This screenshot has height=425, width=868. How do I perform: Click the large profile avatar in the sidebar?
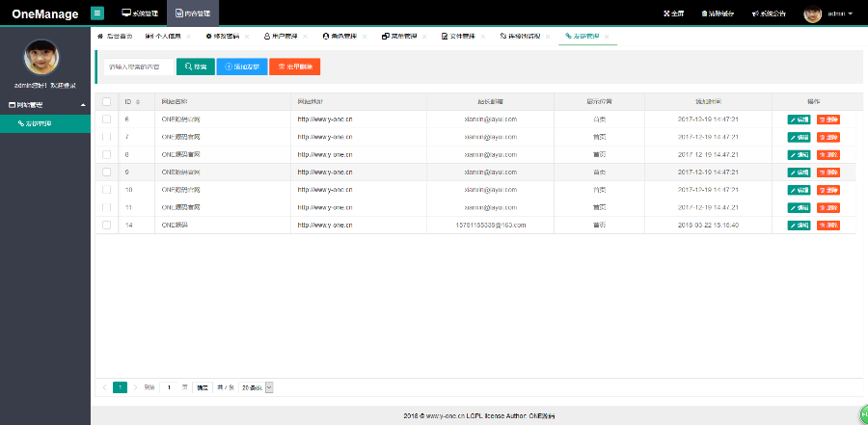coord(41,57)
